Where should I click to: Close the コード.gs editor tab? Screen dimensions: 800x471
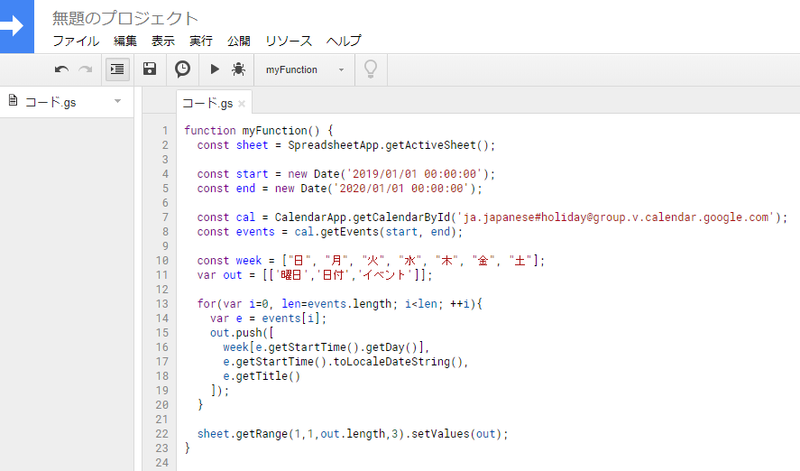click(242, 104)
